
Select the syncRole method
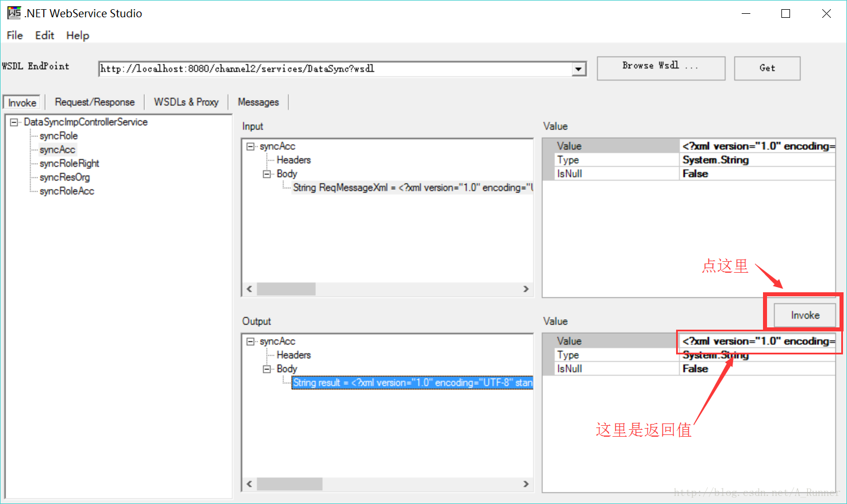coord(59,136)
